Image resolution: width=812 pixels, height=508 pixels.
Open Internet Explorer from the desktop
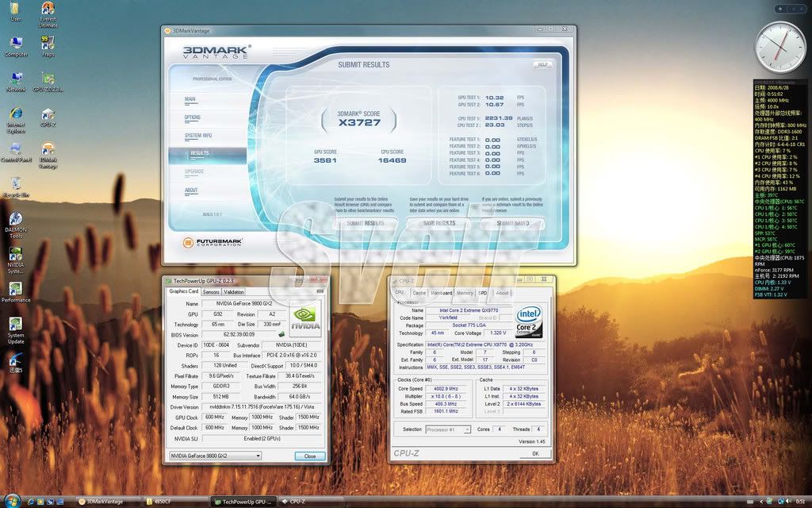tap(15, 115)
